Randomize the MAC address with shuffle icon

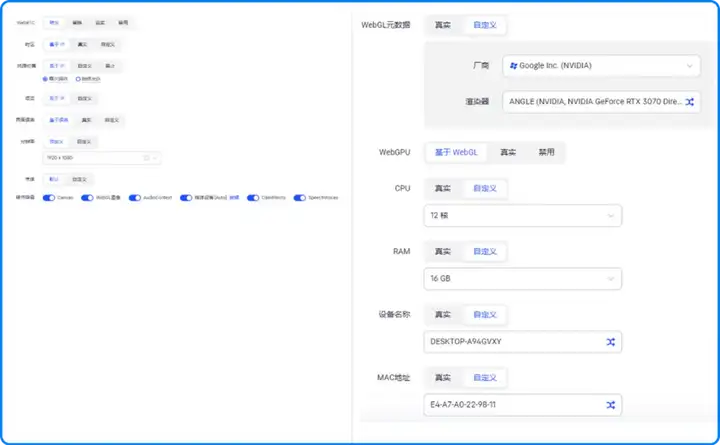(x=610, y=405)
